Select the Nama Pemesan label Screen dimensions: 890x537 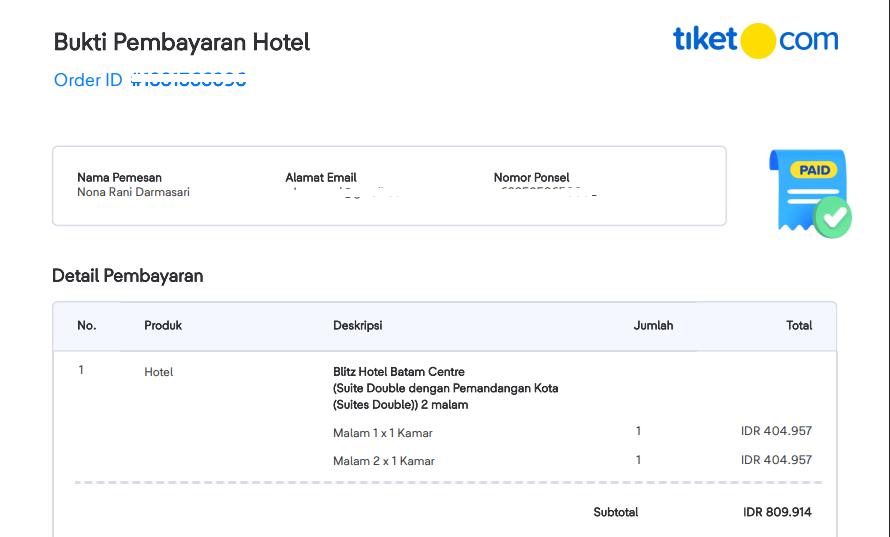[119, 178]
